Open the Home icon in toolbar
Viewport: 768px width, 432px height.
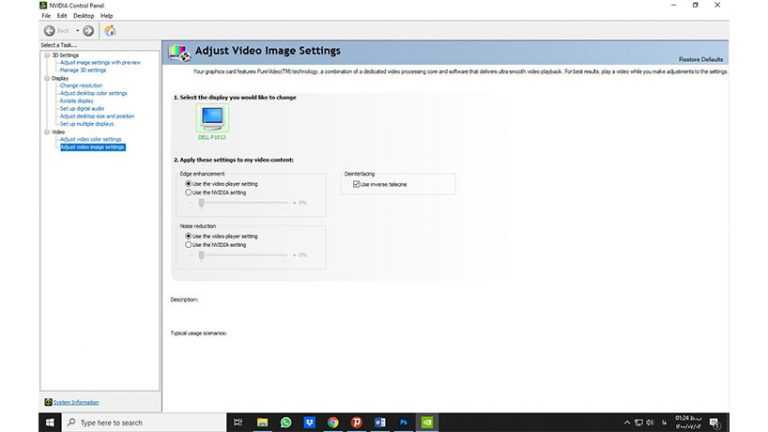point(110,30)
